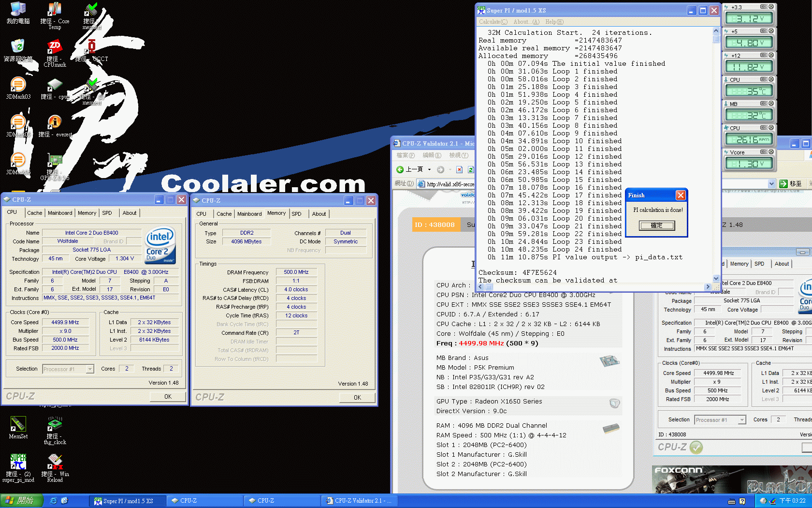Viewport: 812px width, 508px height.
Task: Select the MemSet desktop icon
Action: [x=18, y=428]
